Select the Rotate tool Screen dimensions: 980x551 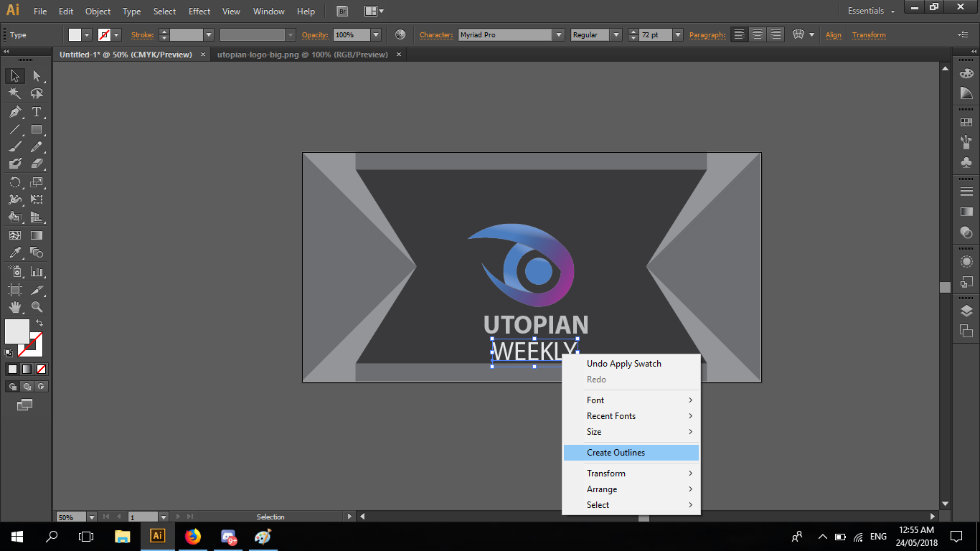pos(15,182)
